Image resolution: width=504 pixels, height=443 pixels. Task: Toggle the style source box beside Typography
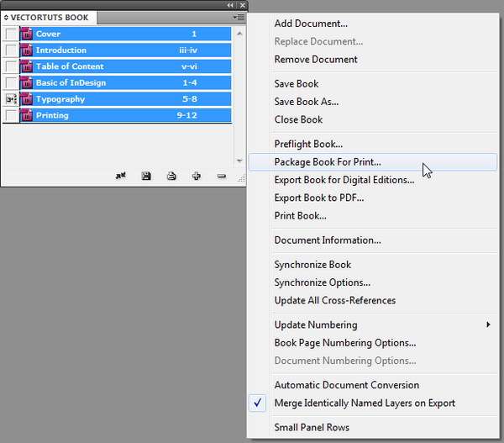(x=11, y=99)
